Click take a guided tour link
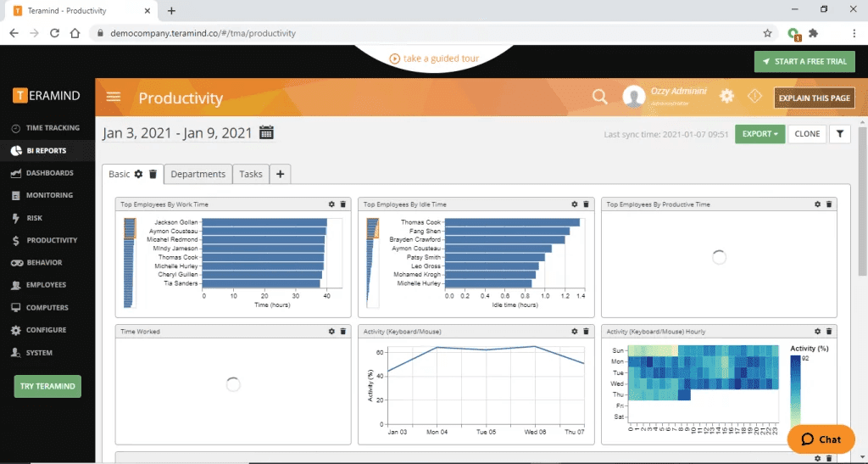 point(434,59)
